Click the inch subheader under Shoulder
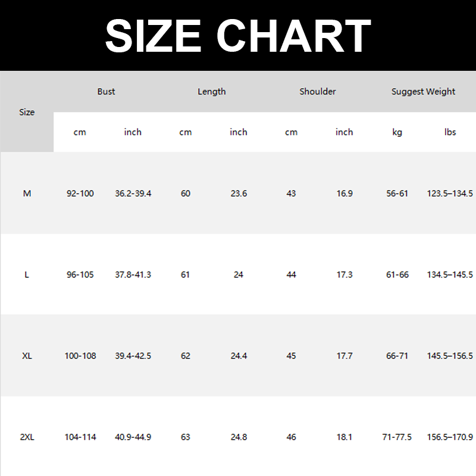Image resolution: width=476 pixels, height=476 pixels. point(344,132)
